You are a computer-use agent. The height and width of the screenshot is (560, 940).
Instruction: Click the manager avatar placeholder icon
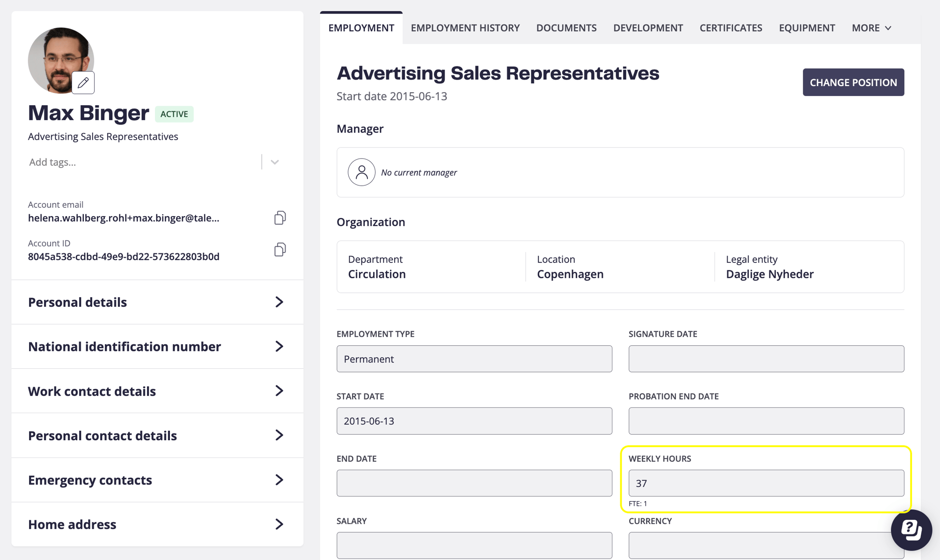(x=361, y=172)
